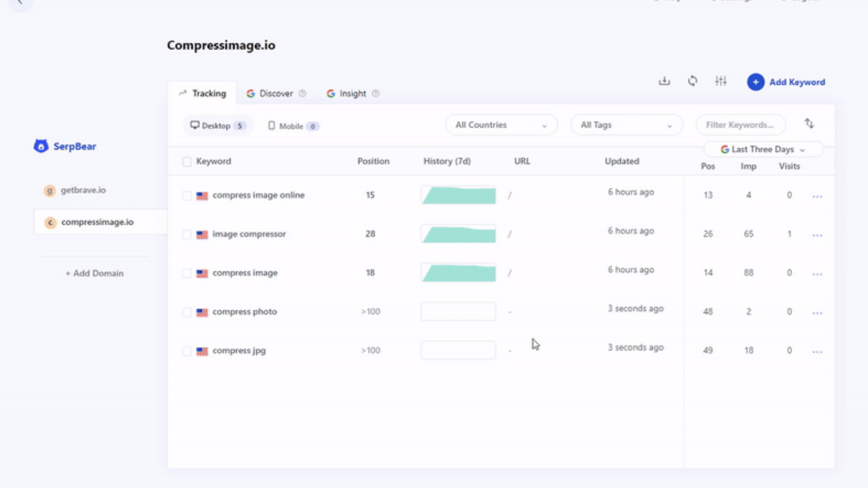
Task: Select the Mobile device tab
Action: [x=293, y=126]
